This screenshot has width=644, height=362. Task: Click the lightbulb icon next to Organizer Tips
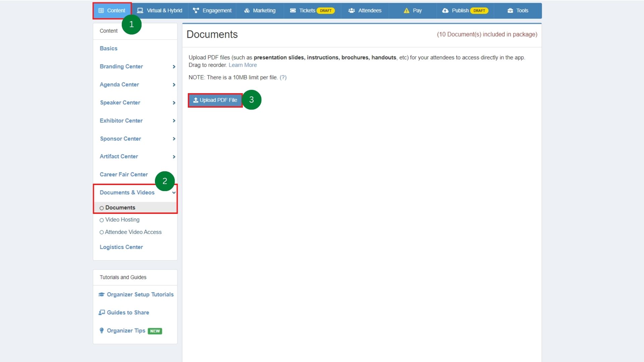click(x=102, y=330)
